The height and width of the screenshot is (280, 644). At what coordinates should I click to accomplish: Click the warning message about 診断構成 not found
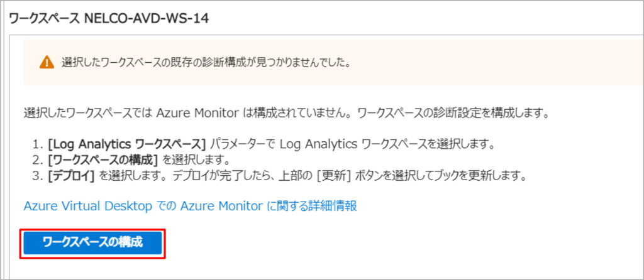click(206, 63)
